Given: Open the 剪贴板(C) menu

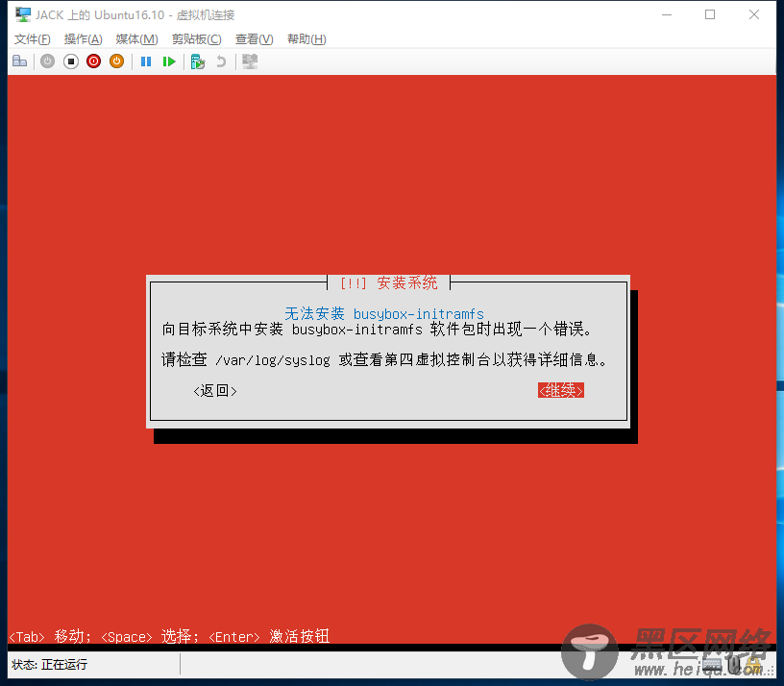Looking at the screenshot, I should (197, 39).
